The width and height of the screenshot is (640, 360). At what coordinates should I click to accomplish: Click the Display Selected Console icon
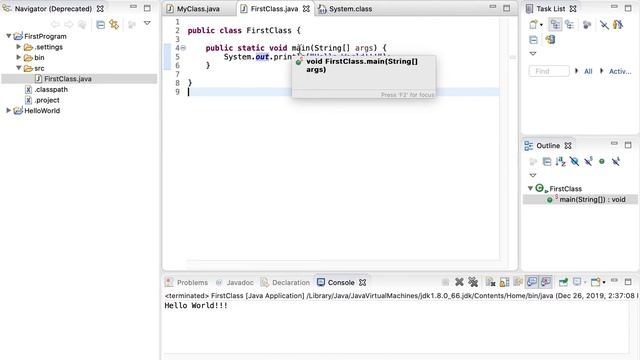577,282
